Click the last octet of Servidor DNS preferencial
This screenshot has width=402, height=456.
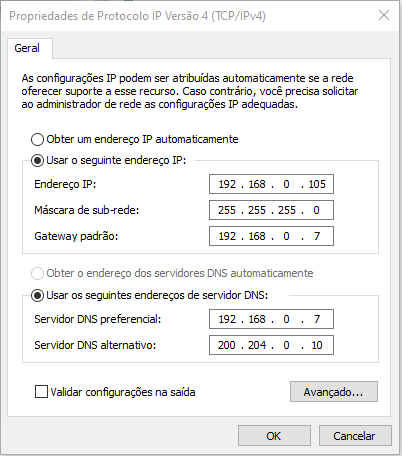tap(317, 319)
